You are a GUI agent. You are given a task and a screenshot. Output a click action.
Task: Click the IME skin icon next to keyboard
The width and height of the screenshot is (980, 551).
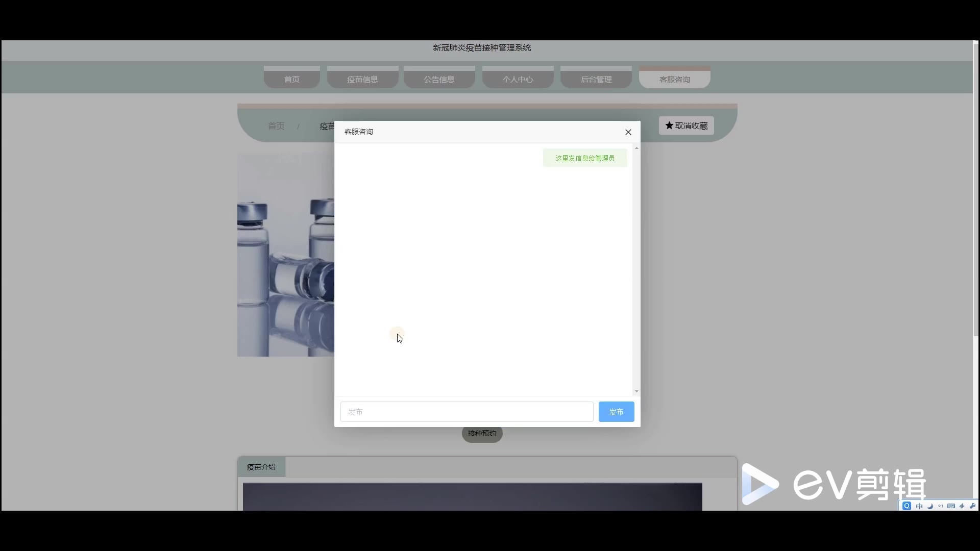(x=962, y=506)
